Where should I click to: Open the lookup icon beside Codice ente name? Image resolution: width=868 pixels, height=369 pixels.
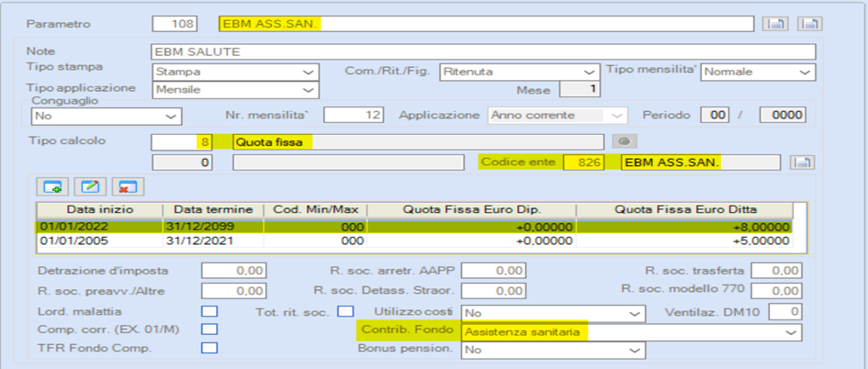tap(801, 162)
